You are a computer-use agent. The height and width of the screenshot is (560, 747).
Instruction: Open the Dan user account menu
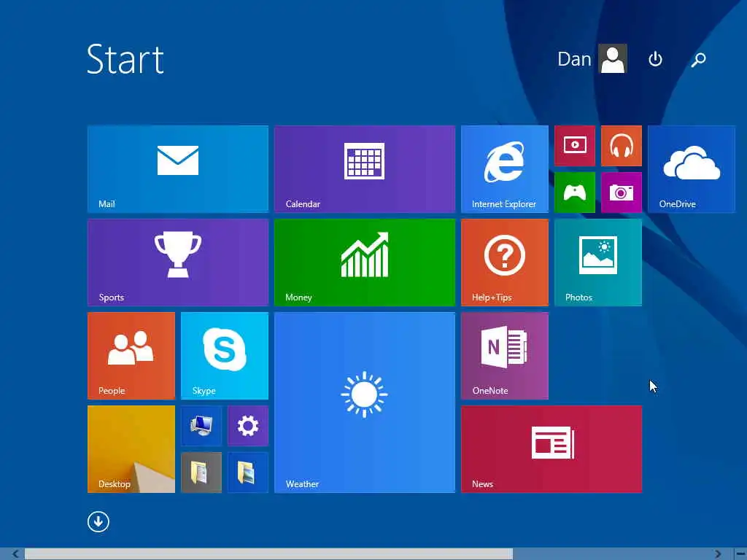[x=592, y=59]
